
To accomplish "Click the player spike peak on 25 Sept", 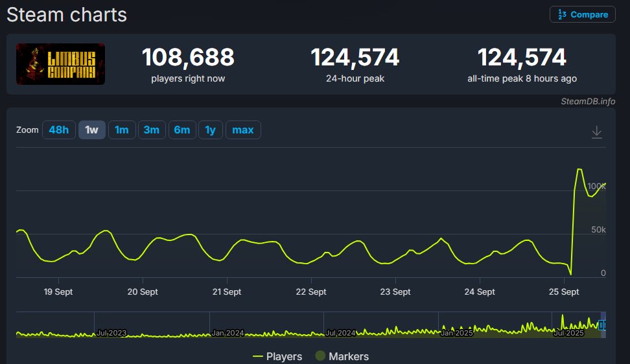I will (579, 170).
